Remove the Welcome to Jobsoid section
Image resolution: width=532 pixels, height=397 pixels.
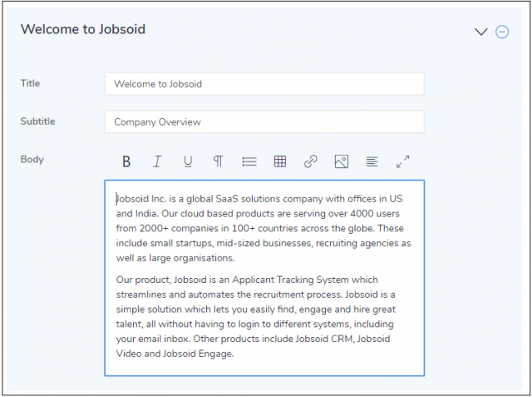pos(502,32)
